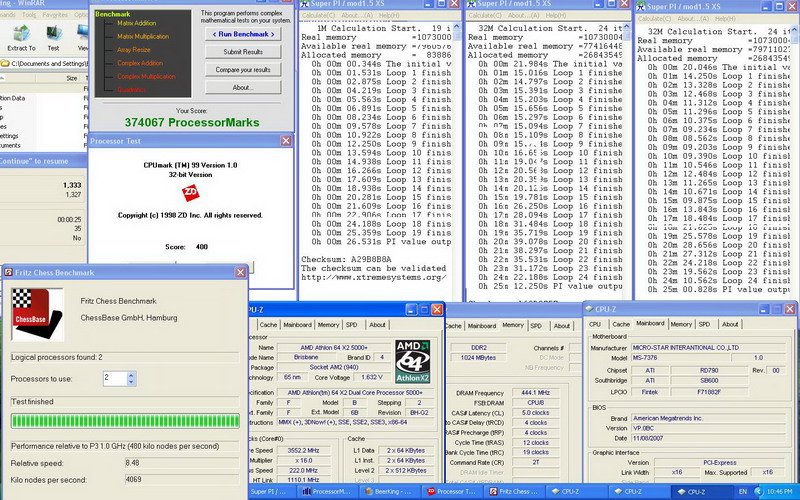Viewport: 800px width, 500px height.
Task: Click the title icon of the rightmost Super PI window
Action: click(x=641, y=6)
